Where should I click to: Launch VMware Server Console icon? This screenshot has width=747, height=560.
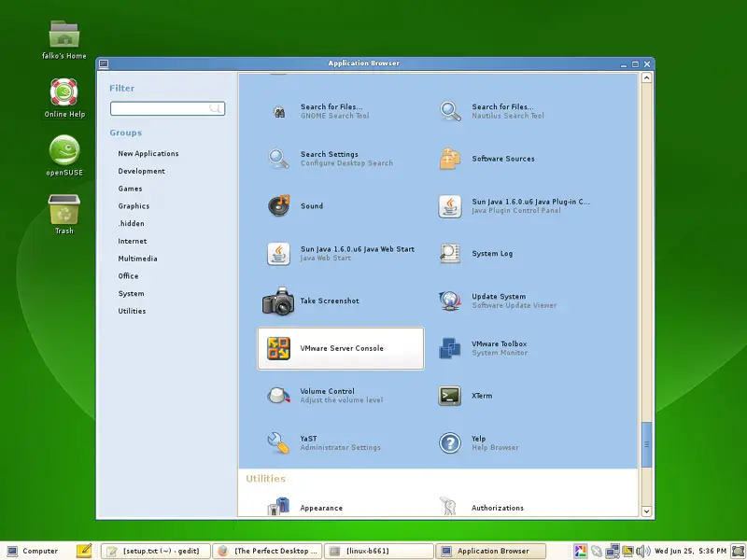pos(278,348)
